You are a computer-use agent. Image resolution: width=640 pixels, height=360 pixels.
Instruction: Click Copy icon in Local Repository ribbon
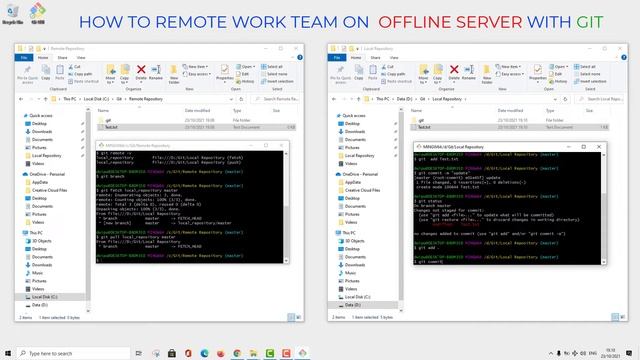(x=359, y=72)
